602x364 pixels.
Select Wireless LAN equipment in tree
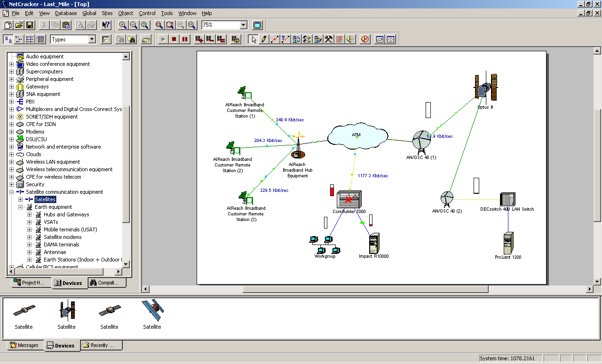(x=53, y=162)
